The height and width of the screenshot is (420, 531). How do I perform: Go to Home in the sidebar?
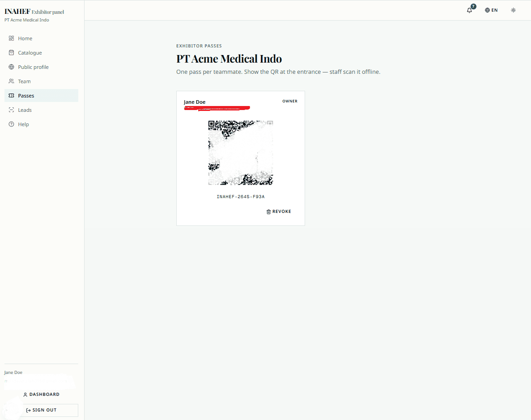tap(41, 38)
